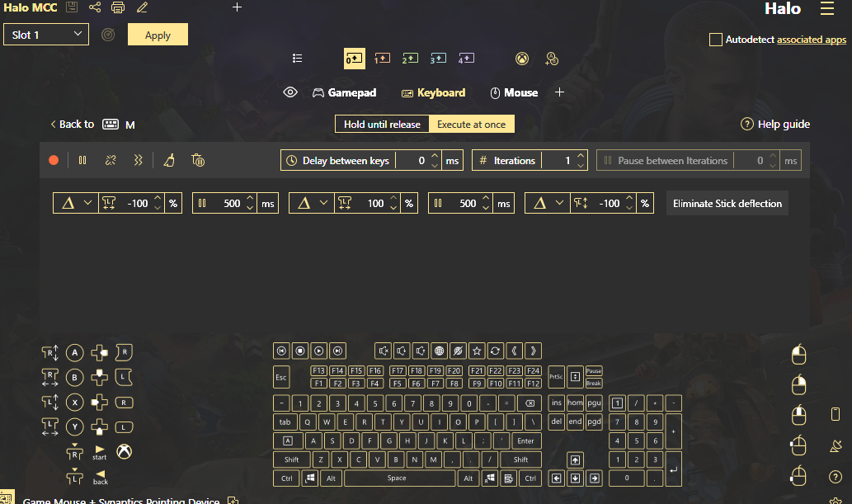Viewport: 852px width, 504px height.
Task: Click the gamepad start button icon
Action: 100,451
